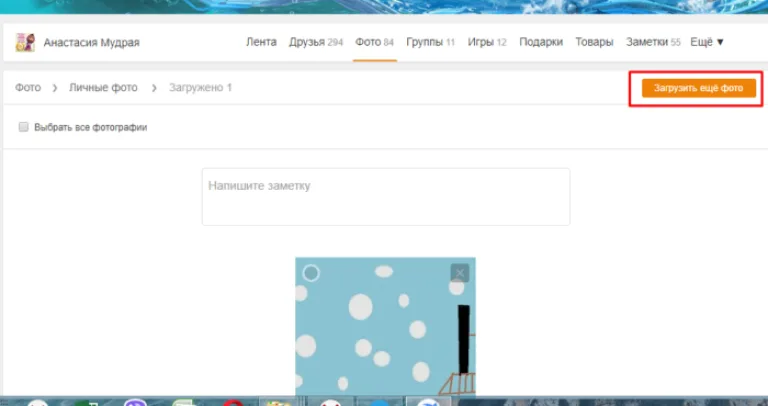
Task: Go to the Лента tab
Action: [x=261, y=42]
